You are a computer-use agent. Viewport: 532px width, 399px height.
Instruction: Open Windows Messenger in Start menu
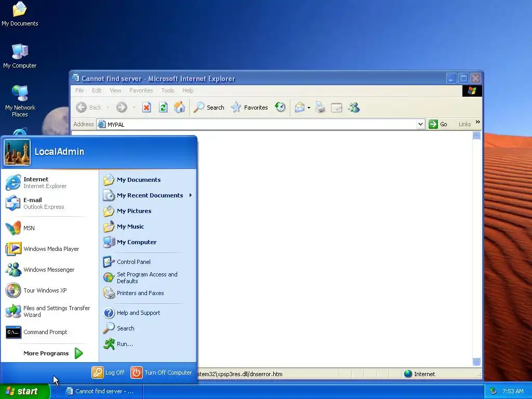[x=49, y=270]
